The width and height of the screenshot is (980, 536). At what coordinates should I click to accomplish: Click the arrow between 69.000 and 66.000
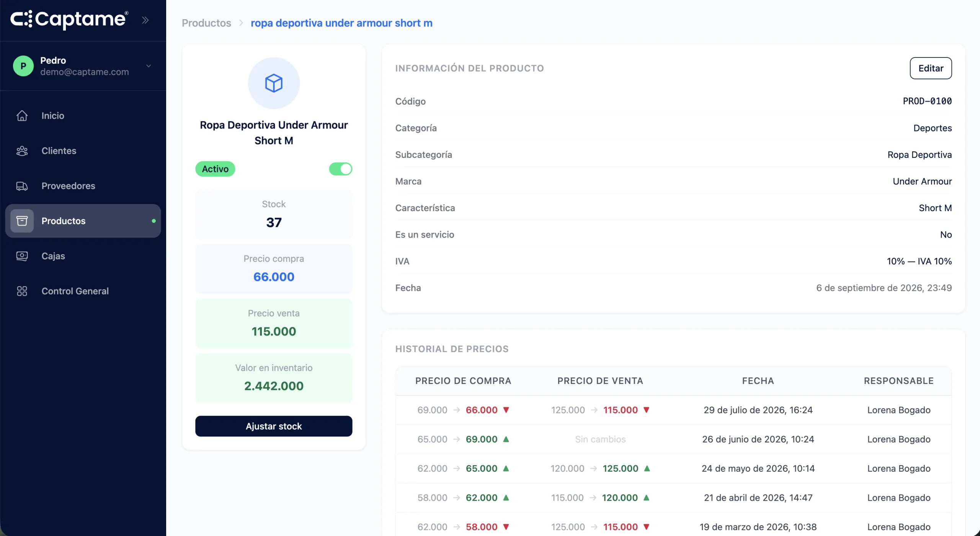[x=456, y=410]
